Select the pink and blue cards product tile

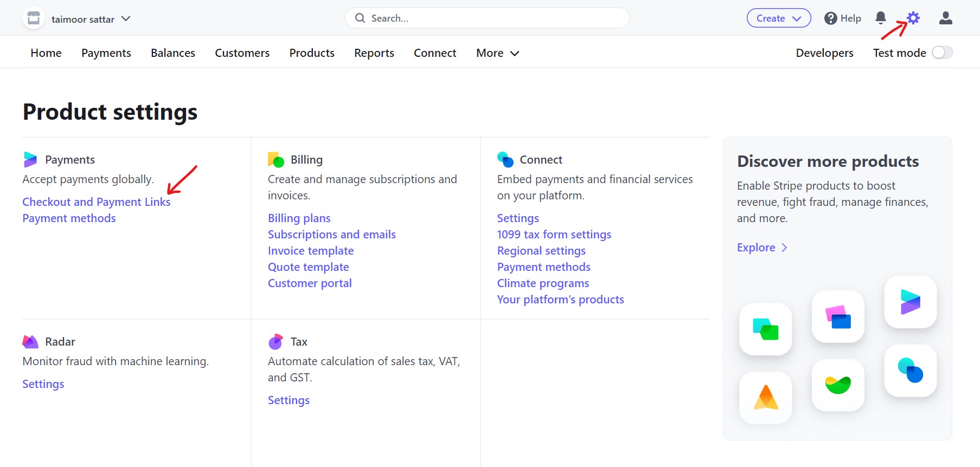(x=838, y=316)
